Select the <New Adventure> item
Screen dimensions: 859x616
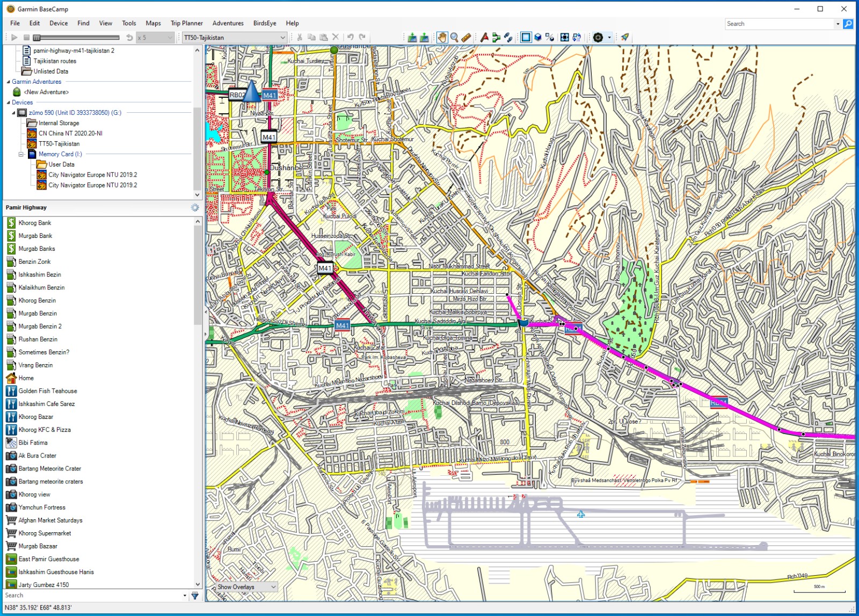(x=46, y=92)
